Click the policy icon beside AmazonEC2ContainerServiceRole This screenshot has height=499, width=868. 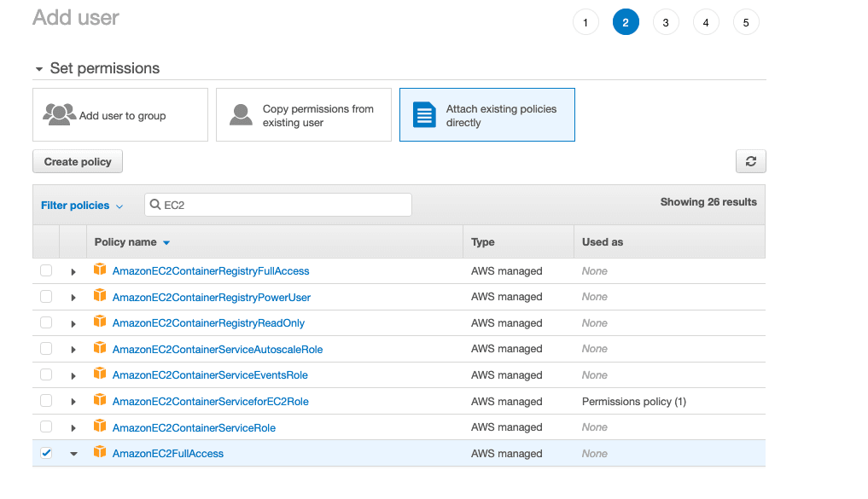pyautogui.click(x=100, y=427)
